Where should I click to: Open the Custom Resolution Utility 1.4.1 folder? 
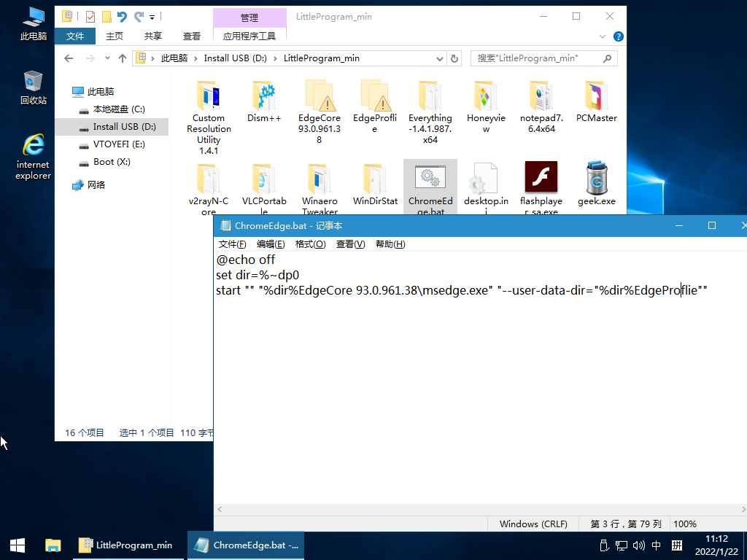click(209, 117)
